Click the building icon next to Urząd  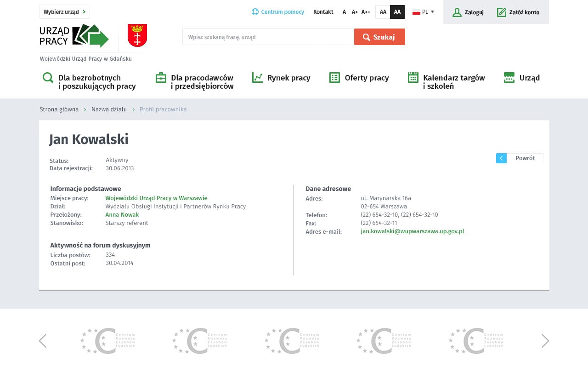(509, 77)
